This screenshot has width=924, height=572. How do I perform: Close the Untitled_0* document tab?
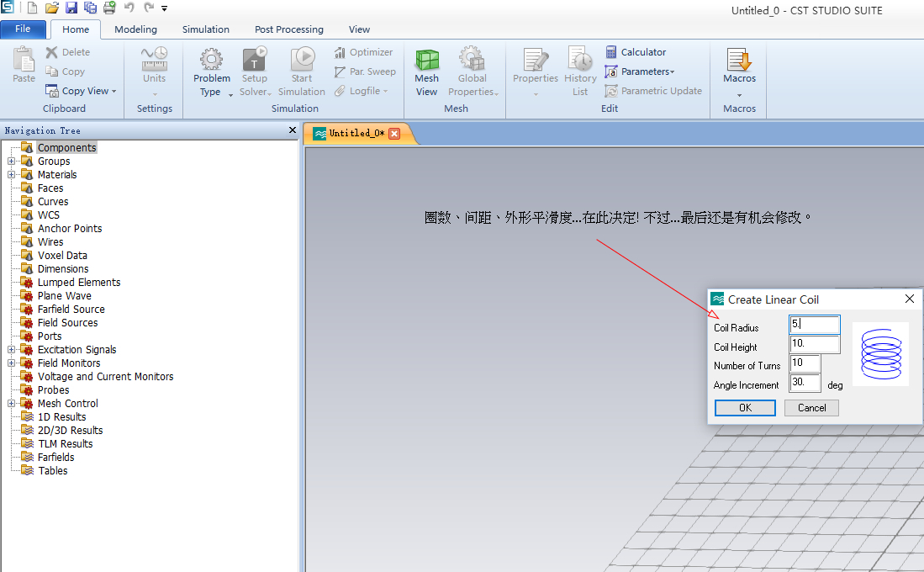click(394, 134)
